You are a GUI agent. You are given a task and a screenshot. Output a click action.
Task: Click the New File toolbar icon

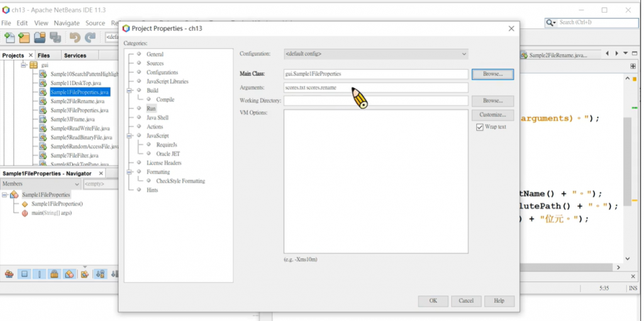pos(9,38)
